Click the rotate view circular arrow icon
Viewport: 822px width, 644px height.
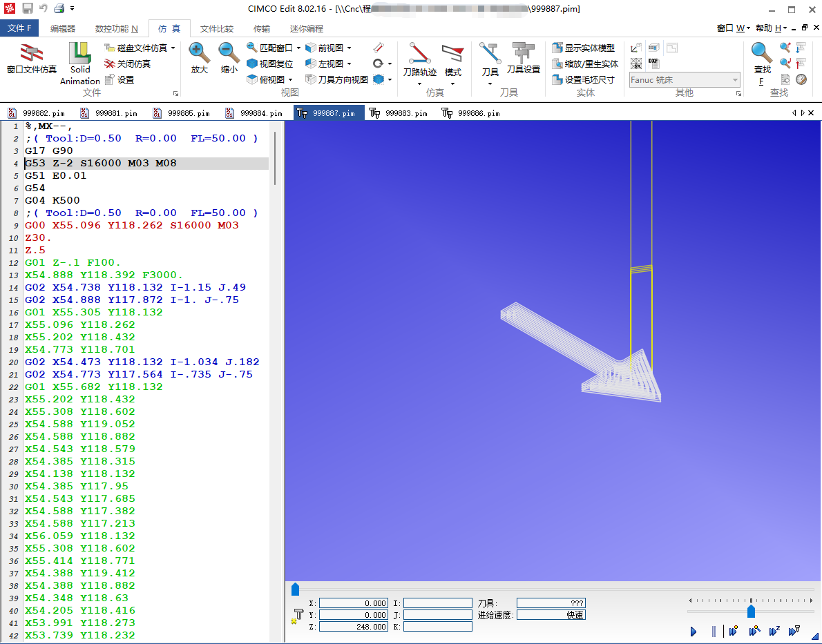pos(378,64)
